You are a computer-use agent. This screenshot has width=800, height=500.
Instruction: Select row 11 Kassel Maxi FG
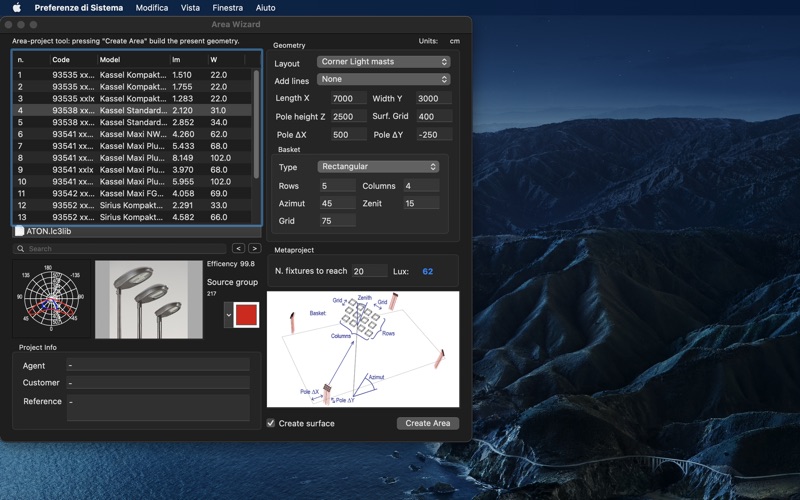pyautogui.click(x=133, y=193)
